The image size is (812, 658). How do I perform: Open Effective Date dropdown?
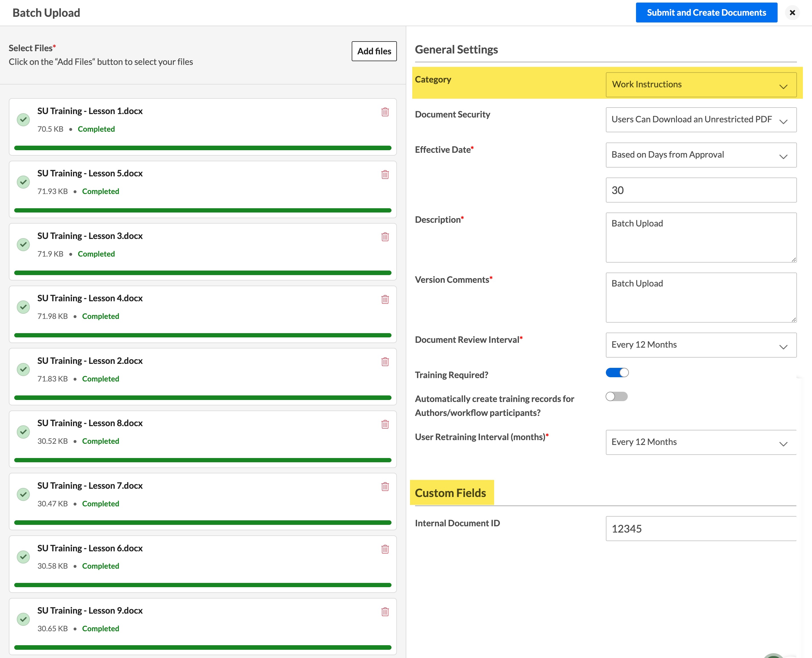[701, 155]
